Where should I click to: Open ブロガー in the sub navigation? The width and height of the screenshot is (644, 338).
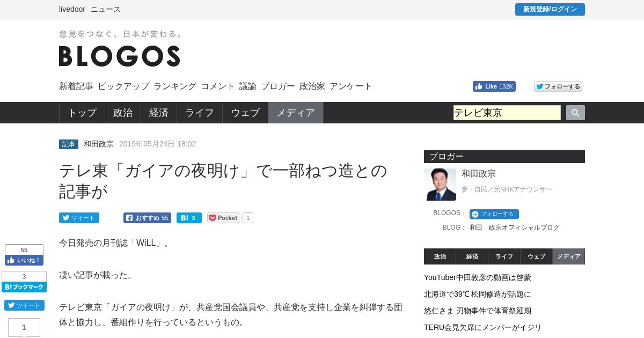click(x=278, y=86)
